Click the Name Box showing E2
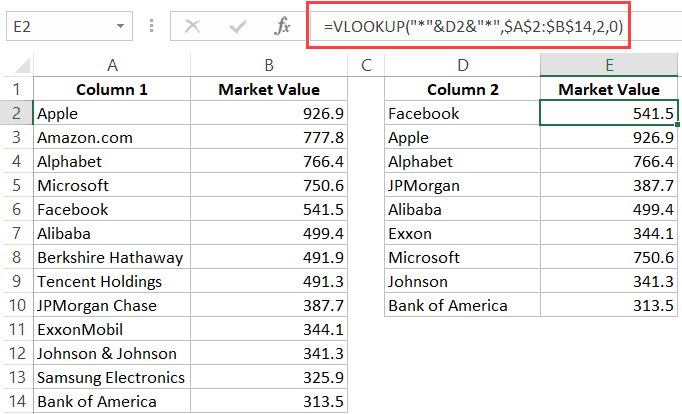This screenshot has width=682, height=414. (x=69, y=27)
